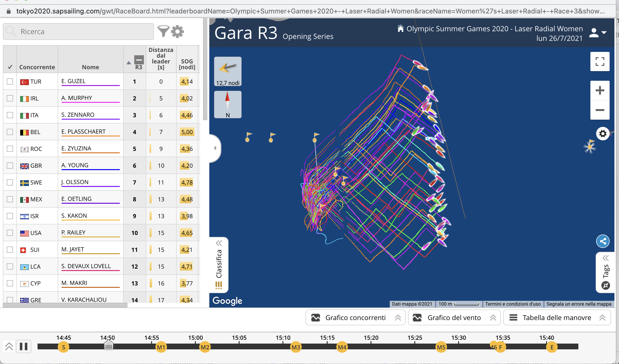Click the leaderboard horizontal scrollbar
619x364 pixels.
coord(65,305)
